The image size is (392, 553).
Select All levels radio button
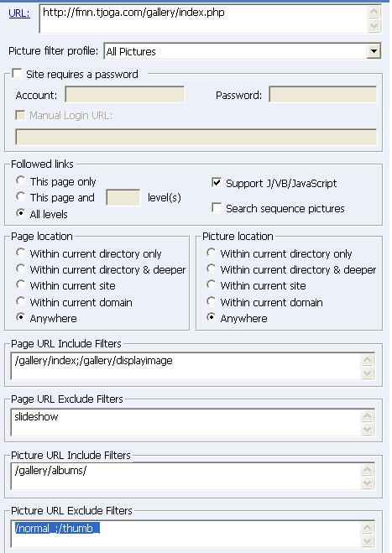pos(20,214)
